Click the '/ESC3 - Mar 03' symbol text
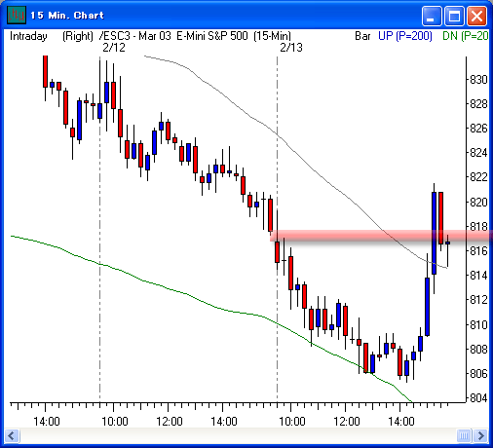This screenshot has width=493, height=448. [134, 36]
